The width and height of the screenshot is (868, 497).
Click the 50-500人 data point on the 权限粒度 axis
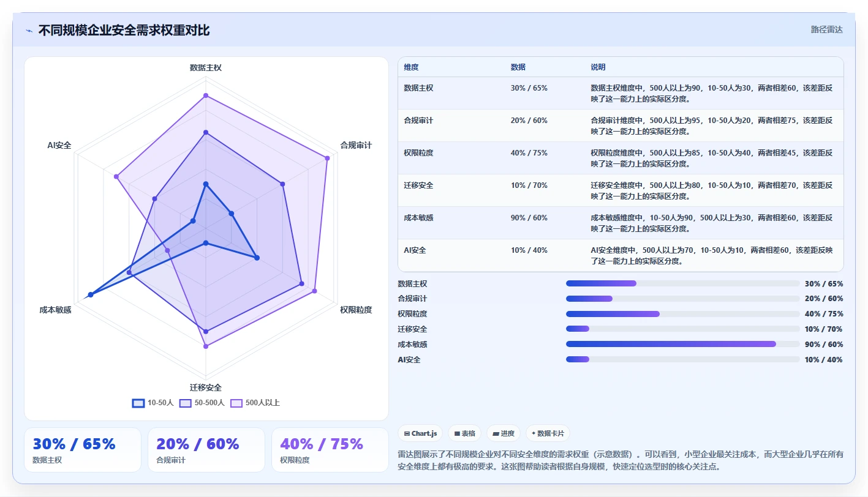point(301,284)
